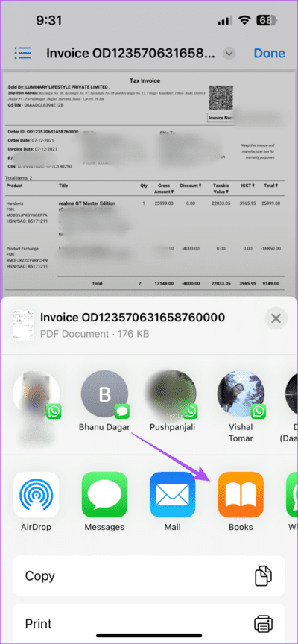Tap the GSTIN number line
Screen dimensions: 298x644
click(36, 105)
